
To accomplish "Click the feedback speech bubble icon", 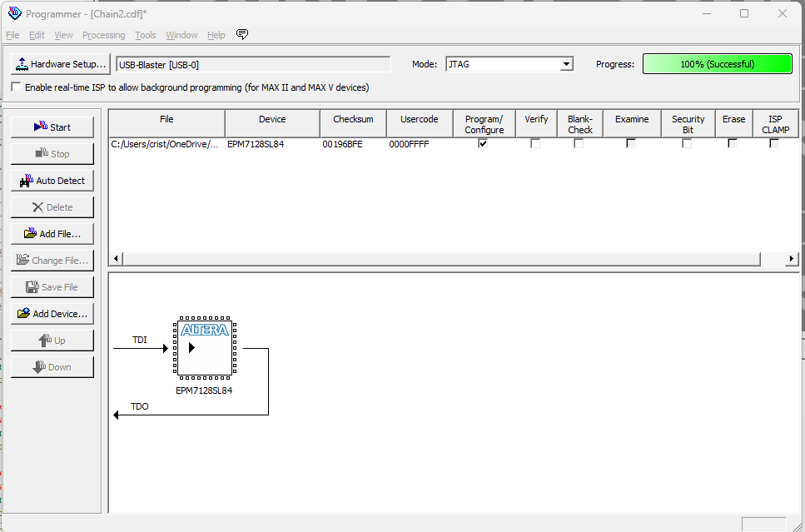I will click(242, 35).
